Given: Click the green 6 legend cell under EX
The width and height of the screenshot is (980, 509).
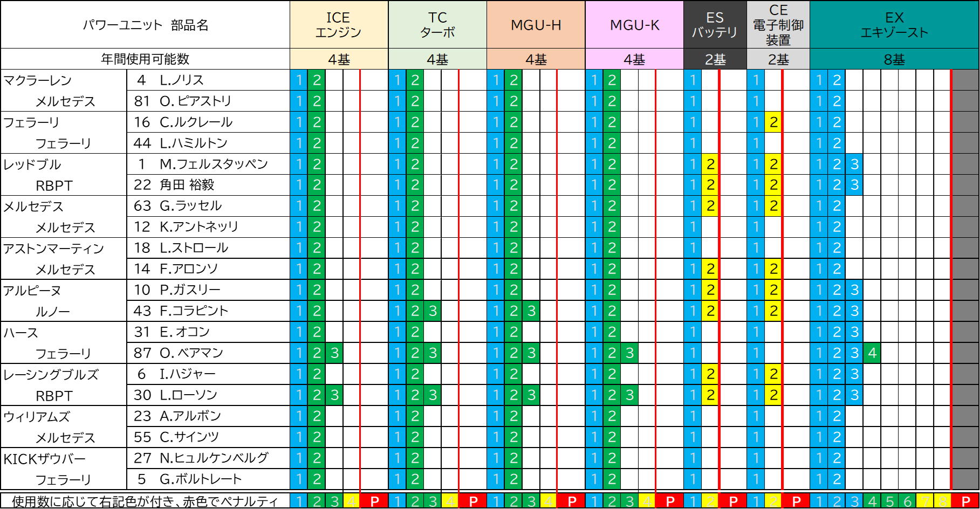Looking at the screenshot, I should 907,501.
